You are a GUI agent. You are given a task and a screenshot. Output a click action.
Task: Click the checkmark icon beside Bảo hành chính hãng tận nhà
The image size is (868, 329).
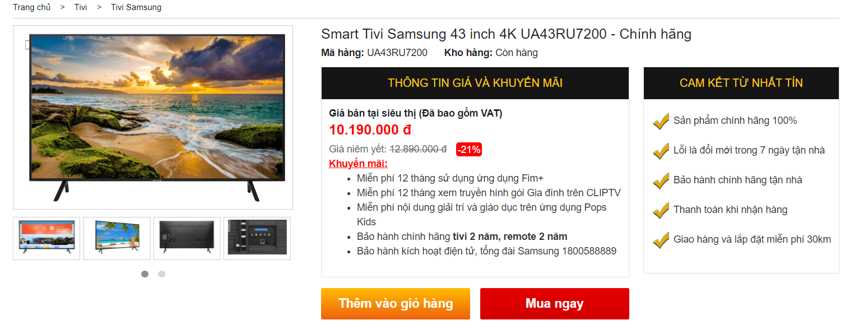661,180
